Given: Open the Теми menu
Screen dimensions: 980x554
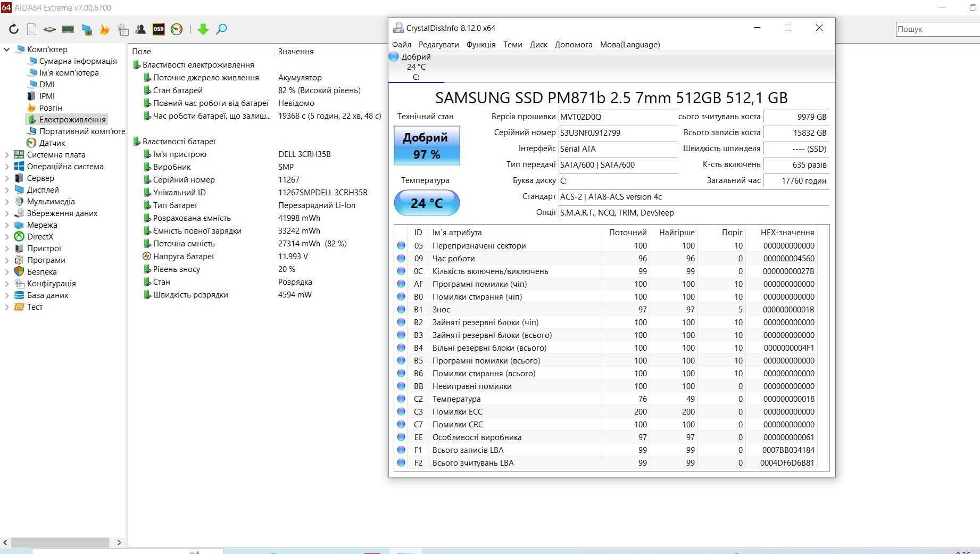Looking at the screenshot, I should click(x=513, y=45).
